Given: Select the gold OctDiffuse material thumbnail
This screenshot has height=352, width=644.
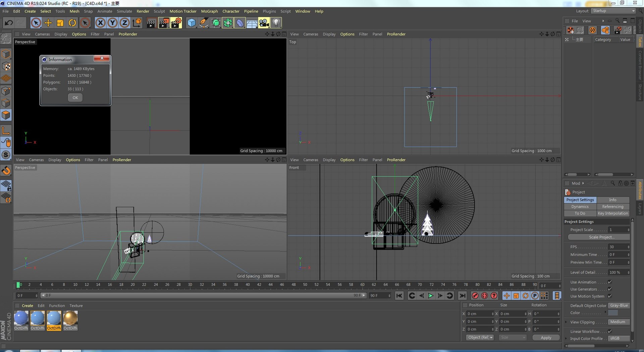Looking at the screenshot, I should click(70, 318).
